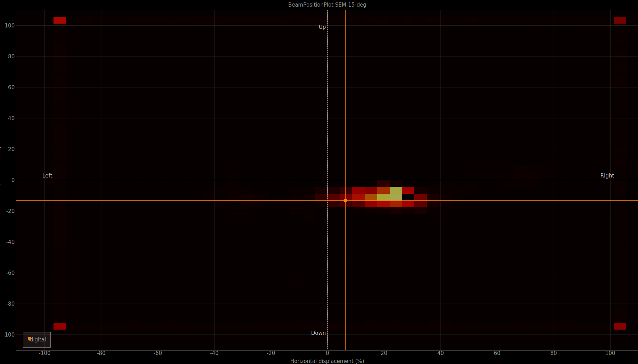The image size is (638, 364).
Task: Select the top-left red corner heatmap cell
Action: click(60, 20)
